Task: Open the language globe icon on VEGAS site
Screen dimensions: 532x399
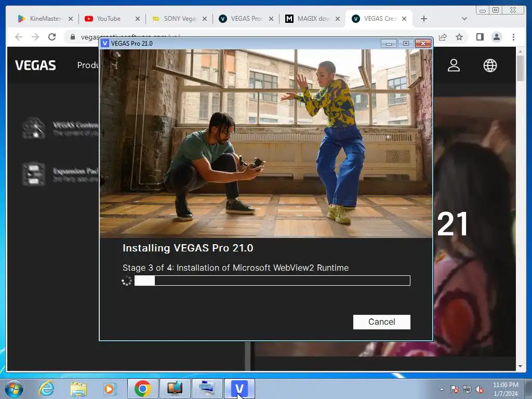Action: [490, 65]
